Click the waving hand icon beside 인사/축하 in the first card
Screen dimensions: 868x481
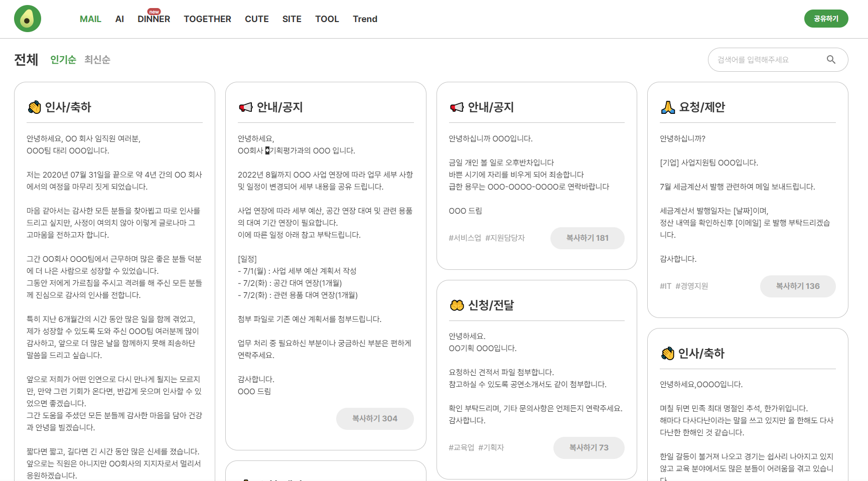point(34,107)
